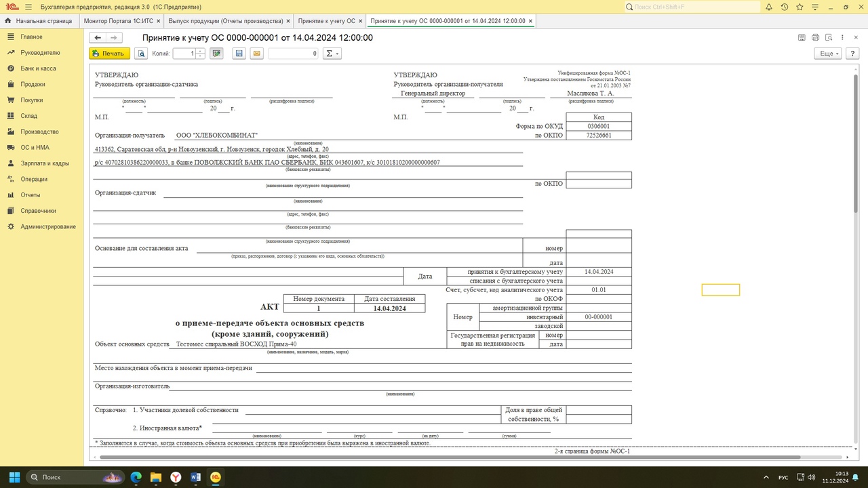
Task: Switch to Начальная страница tab
Action: pos(39,21)
